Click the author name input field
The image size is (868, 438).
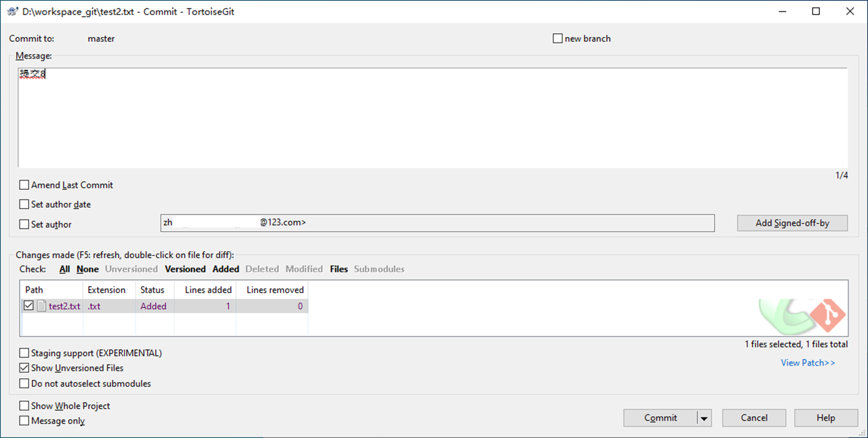click(438, 223)
